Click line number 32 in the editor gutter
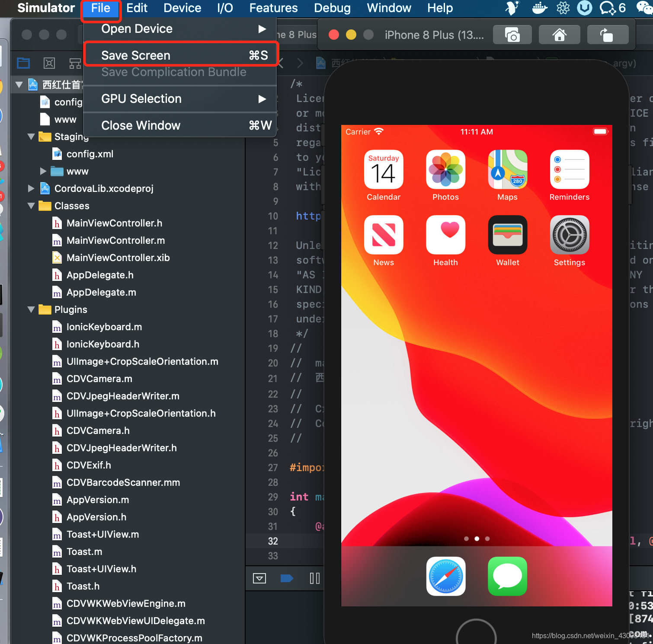This screenshot has height=644, width=653. [273, 541]
